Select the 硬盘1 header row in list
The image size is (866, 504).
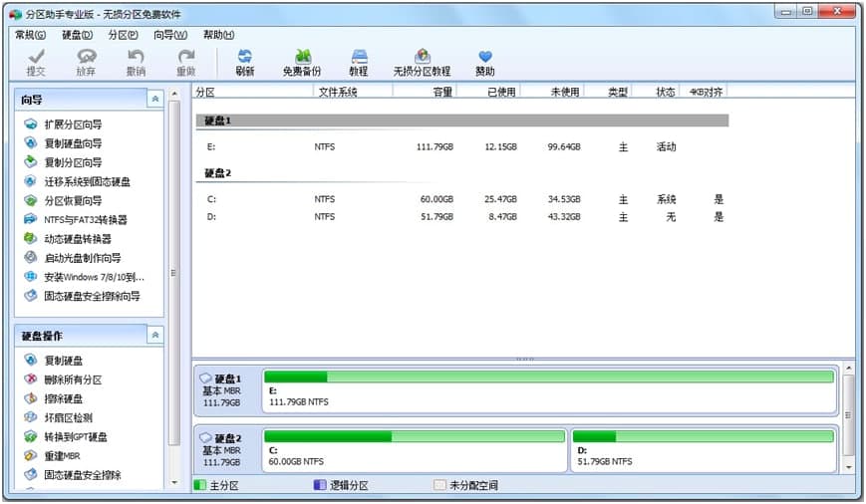[461, 121]
